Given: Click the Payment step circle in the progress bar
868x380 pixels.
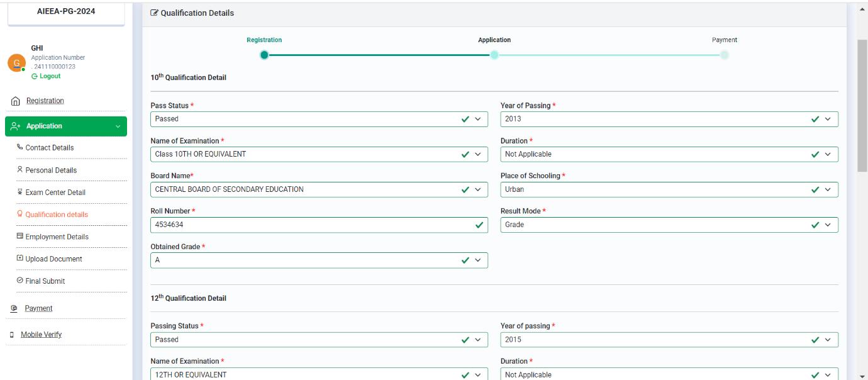Looking at the screenshot, I should pos(725,55).
